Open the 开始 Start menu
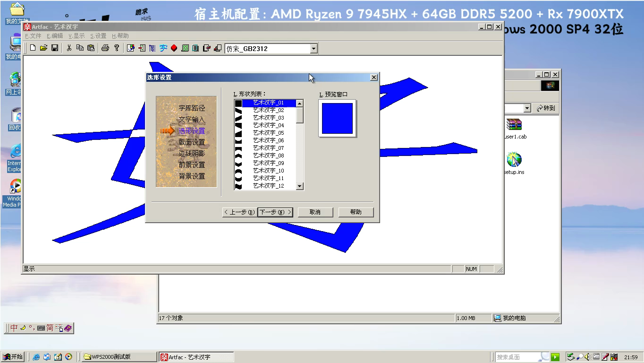Image resolution: width=644 pixels, height=363 pixels. tap(13, 357)
